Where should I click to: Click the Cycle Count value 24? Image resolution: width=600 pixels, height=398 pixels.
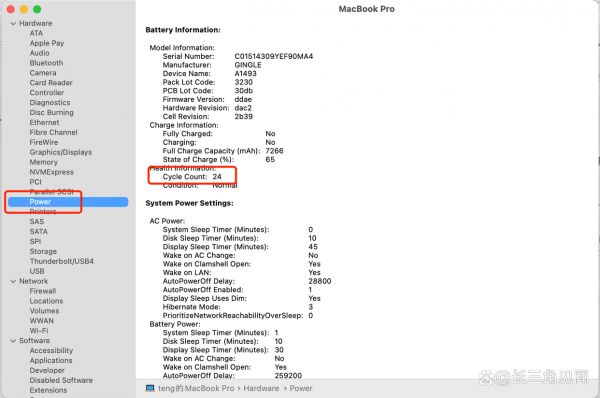tap(217, 177)
